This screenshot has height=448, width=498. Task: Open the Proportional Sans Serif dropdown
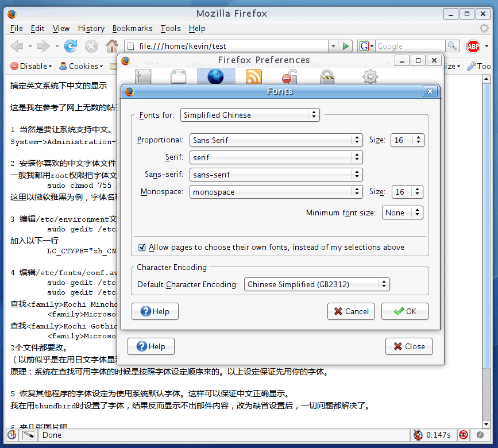[276, 140]
